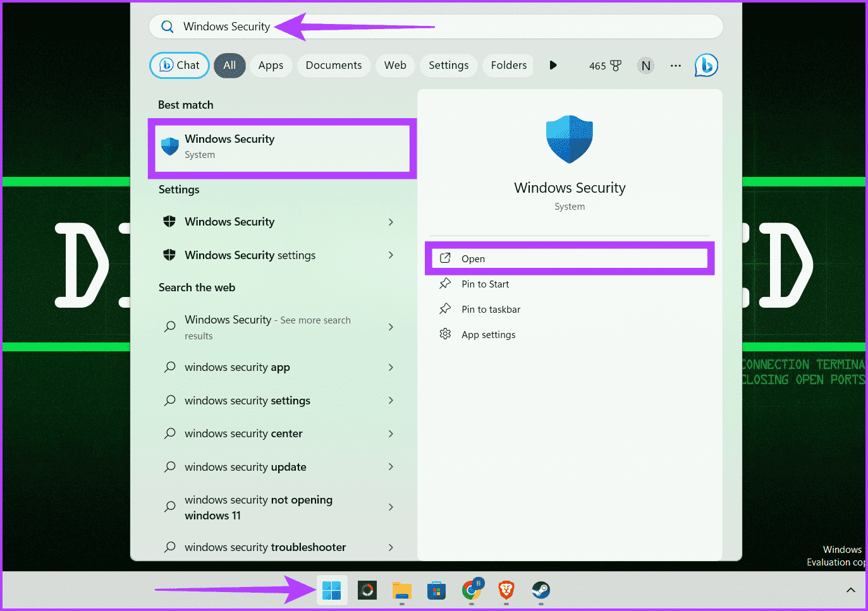Expand chevron for Windows Security settings
Screen dimensions: 868x611
click(391, 255)
